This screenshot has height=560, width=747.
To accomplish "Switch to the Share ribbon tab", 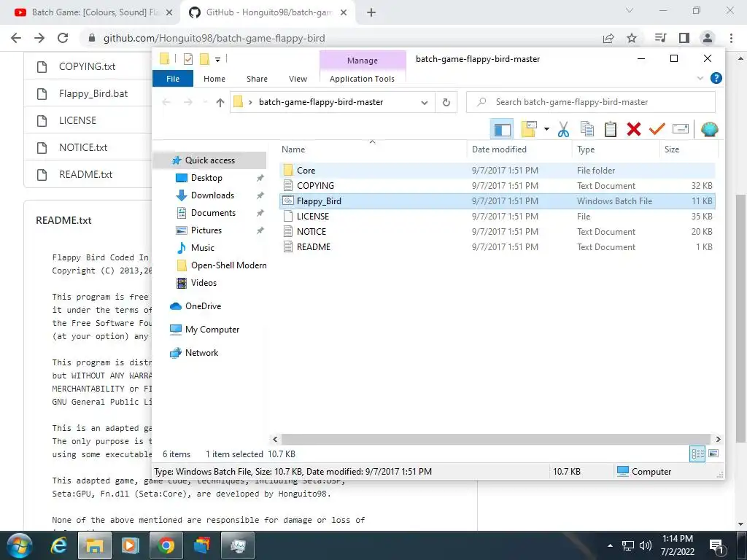I will tap(257, 79).
